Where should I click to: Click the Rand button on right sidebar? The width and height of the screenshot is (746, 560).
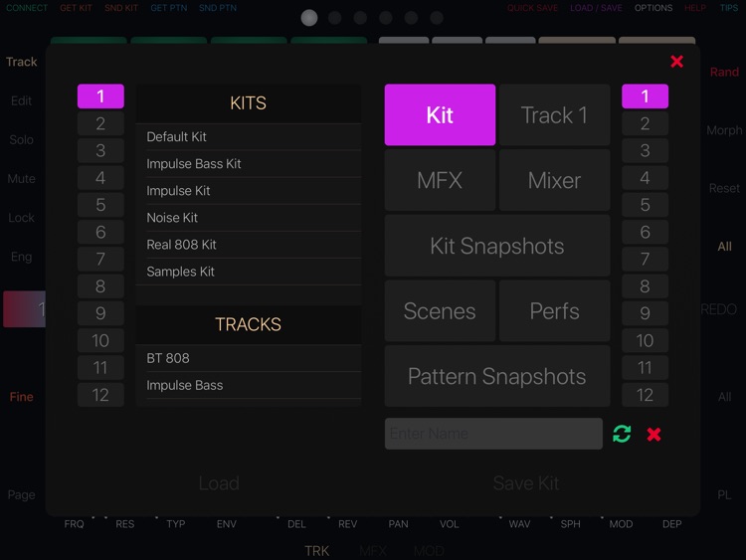(724, 72)
